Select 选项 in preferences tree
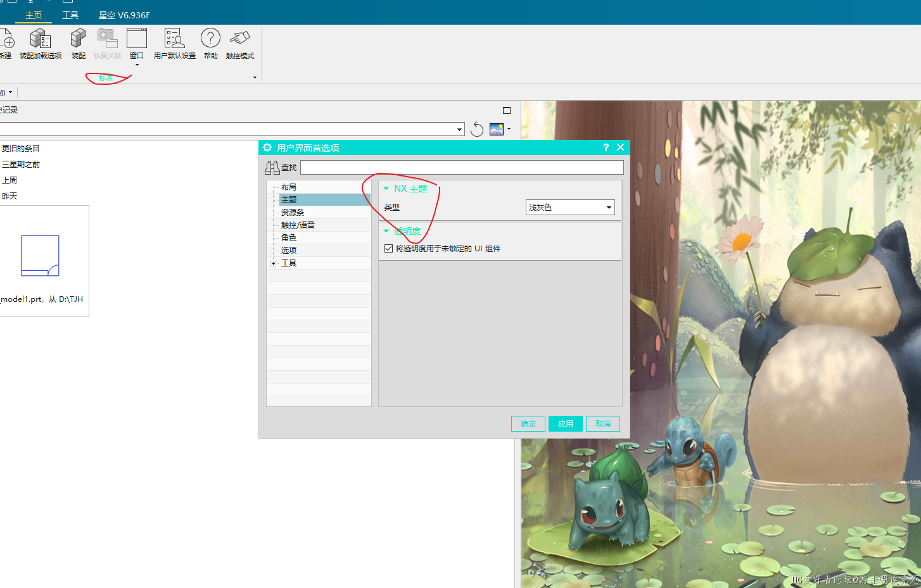 (289, 251)
